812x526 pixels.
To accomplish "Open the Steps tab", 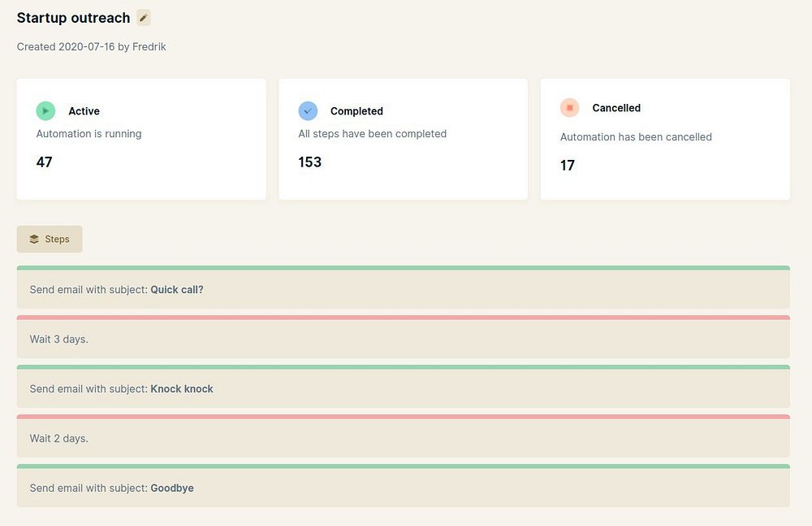I will [50, 239].
